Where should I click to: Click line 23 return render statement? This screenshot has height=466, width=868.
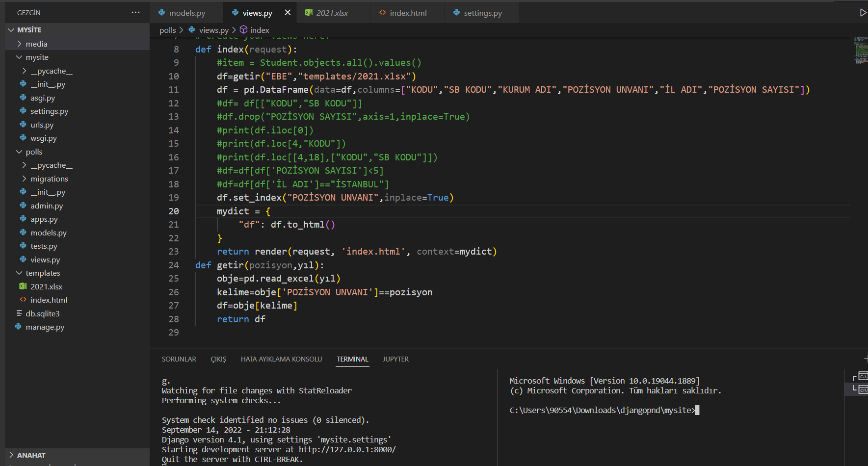coord(357,251)
